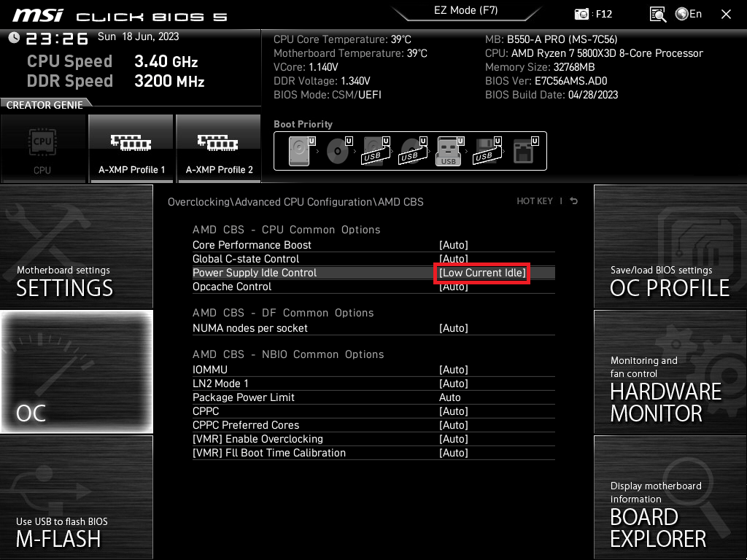
Task: Open the HOT KEY list
Action: 535,201
